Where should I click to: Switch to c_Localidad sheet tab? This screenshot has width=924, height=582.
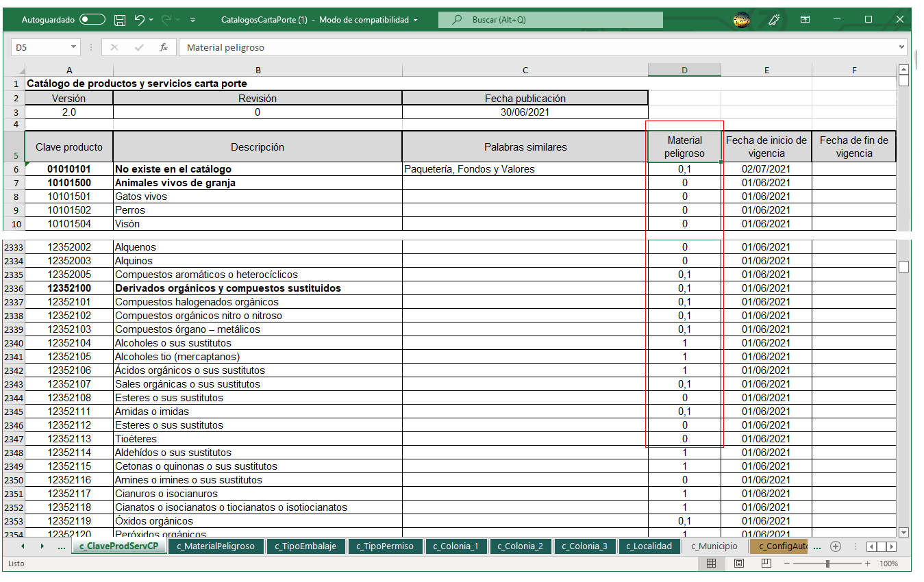[x=650, y=546]
